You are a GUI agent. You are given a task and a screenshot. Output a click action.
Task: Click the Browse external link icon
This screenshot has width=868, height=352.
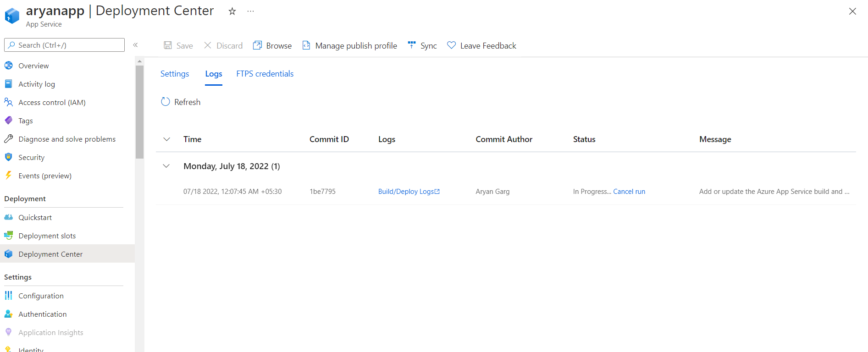(258, 45)
